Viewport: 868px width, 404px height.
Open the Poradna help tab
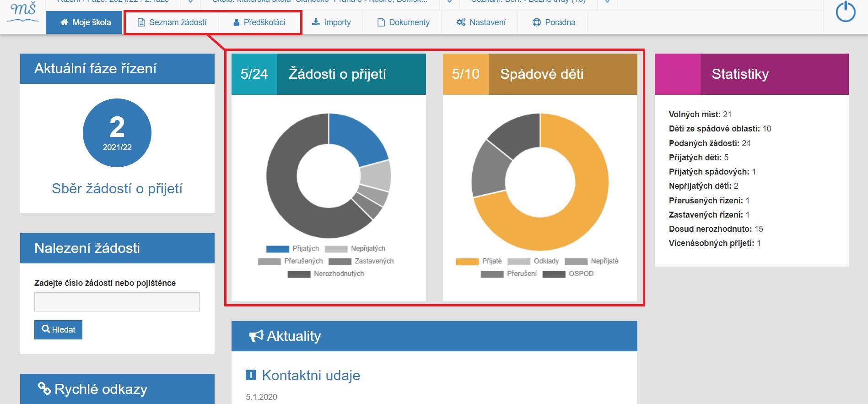pos(554,22)
